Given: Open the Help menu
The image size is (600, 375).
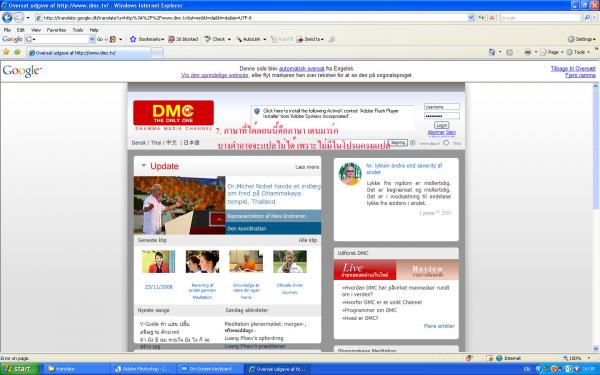Looking at the screenshot, I should click(94, 30).
